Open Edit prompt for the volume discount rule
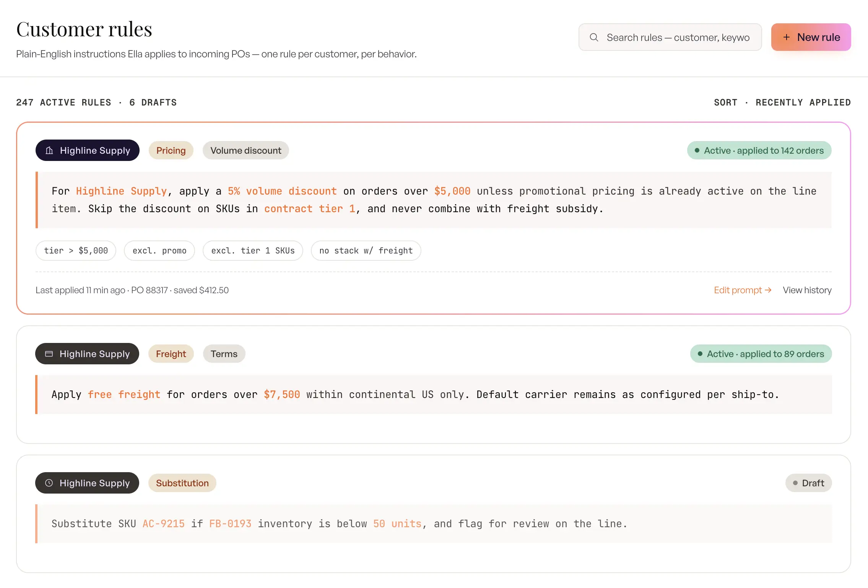This screenshot has width=868, height=588. 743,290
